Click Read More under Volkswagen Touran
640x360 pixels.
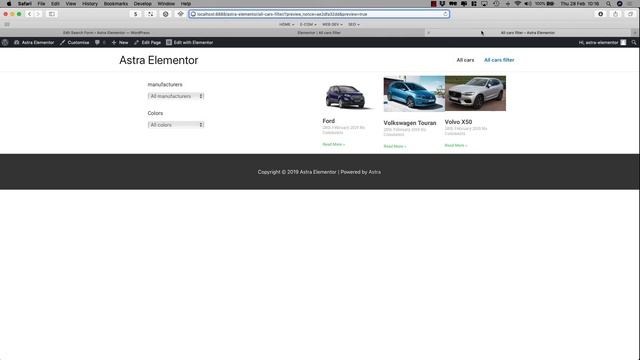point(395,146)
